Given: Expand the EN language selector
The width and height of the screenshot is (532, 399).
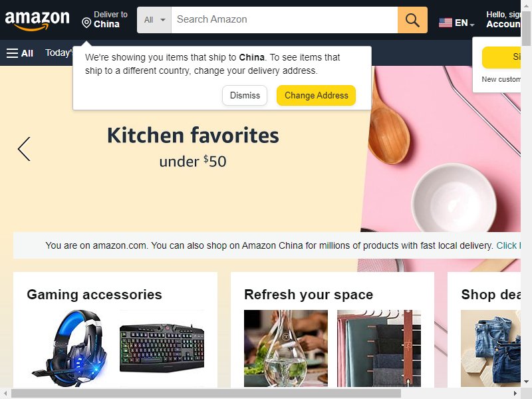Looking at the screenshot, I should click(464, 23).
